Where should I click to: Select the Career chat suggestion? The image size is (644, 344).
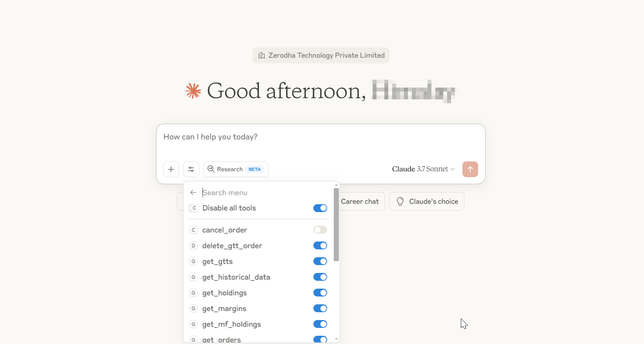click(x=360, y=201)
